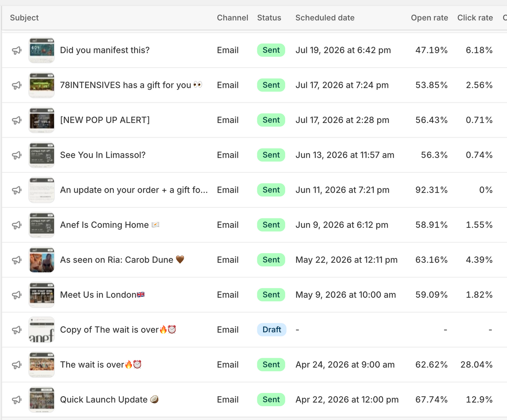Click megaphone icon for 'As seen on Ria'
The image size is (507, 420).
(x=16, y=260)
